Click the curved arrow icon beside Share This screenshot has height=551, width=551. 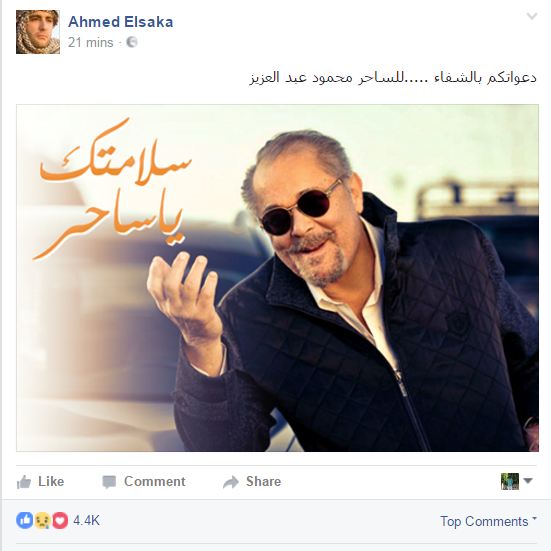tap(231, 482)
